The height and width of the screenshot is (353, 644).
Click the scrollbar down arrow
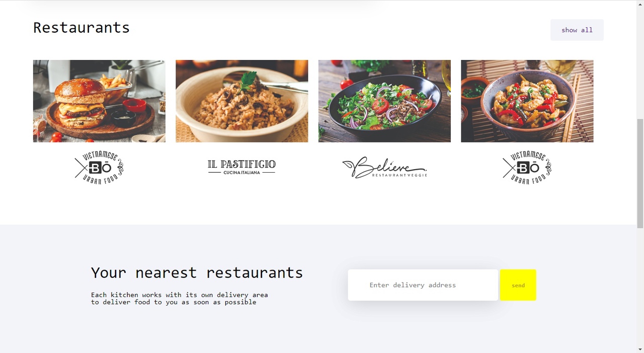tap(640, 349)
